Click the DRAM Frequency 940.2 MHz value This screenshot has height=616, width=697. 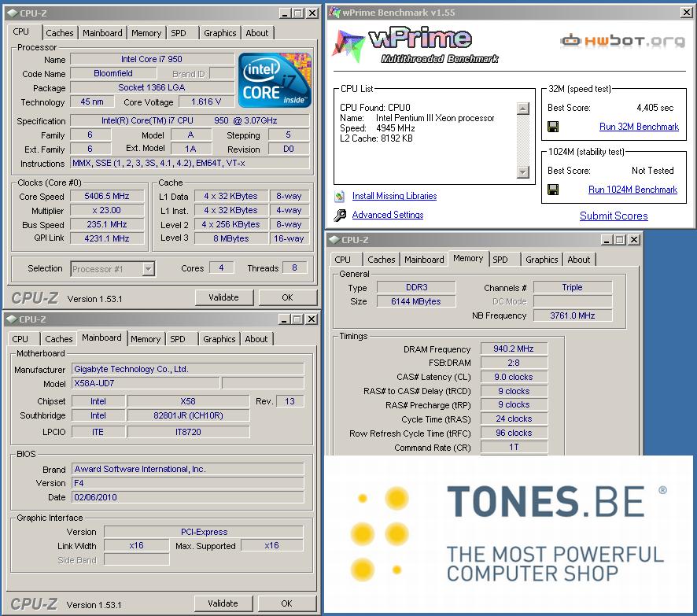click(514, 349)
